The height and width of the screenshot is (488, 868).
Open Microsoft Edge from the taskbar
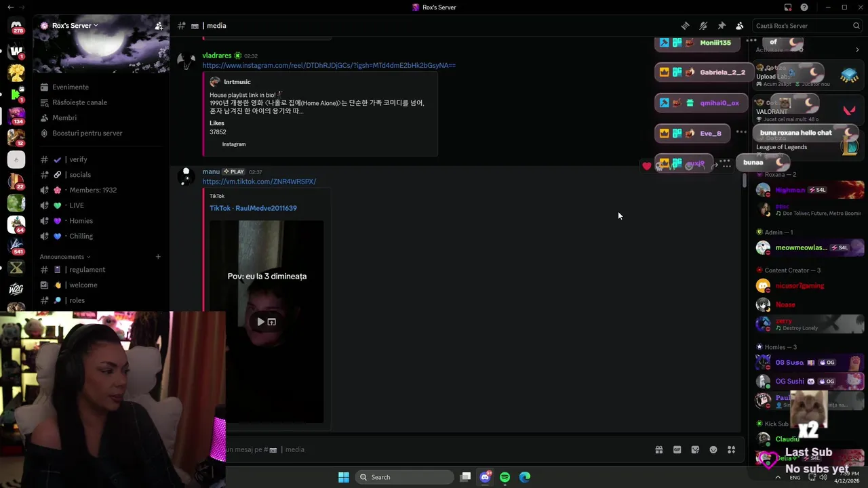tap(525, 477)
